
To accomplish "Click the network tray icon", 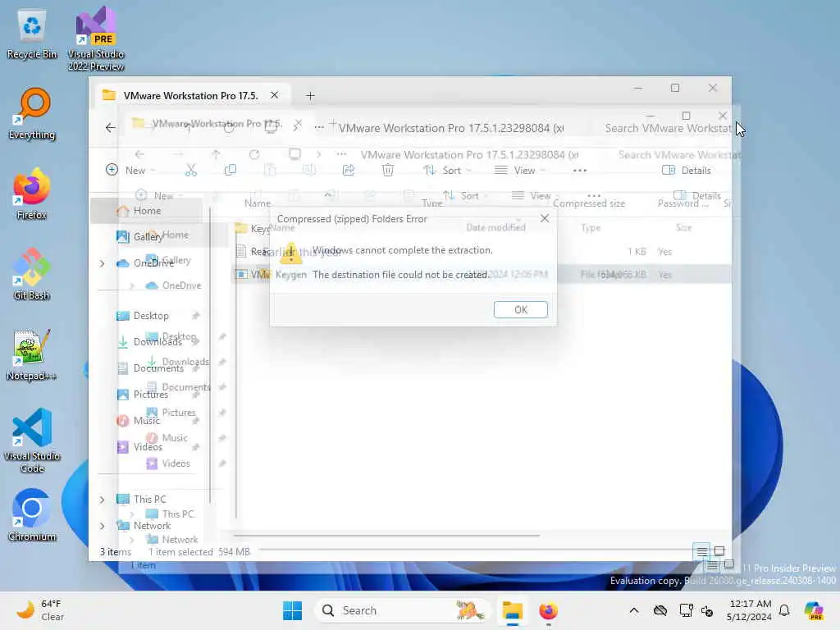I will pos(685,610).
